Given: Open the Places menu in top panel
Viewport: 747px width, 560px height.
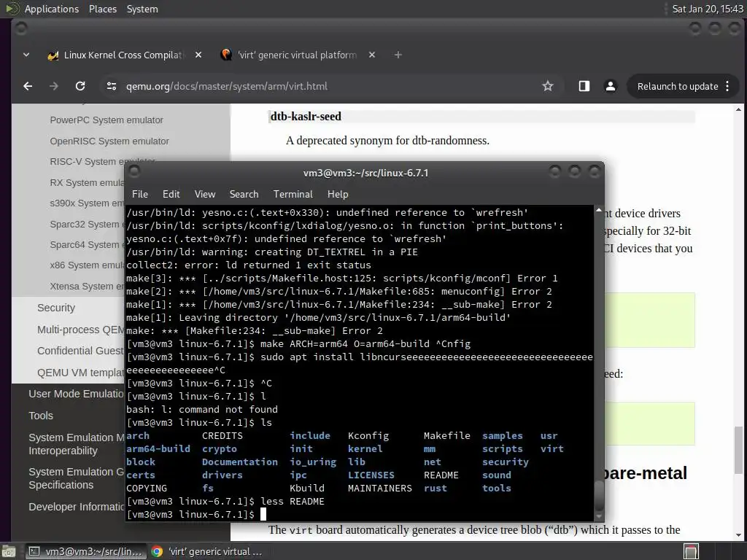Looking at the screenshot, I should [x=102, y=9].
